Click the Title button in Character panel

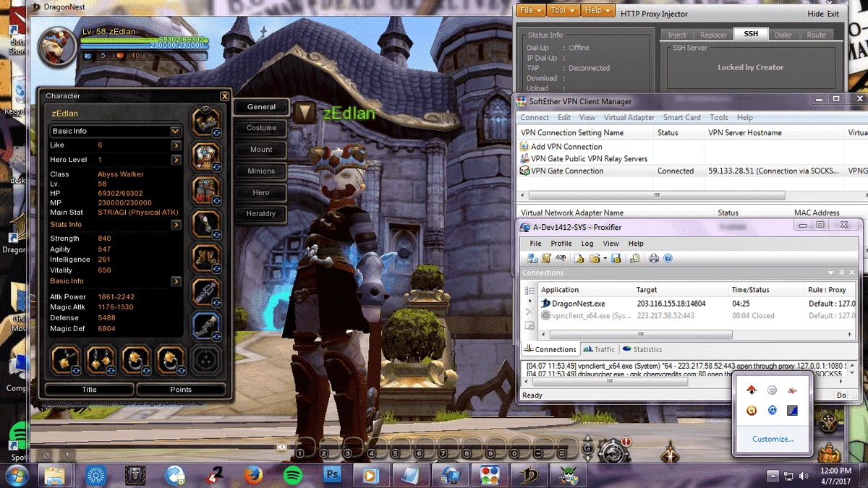(89, 390)
